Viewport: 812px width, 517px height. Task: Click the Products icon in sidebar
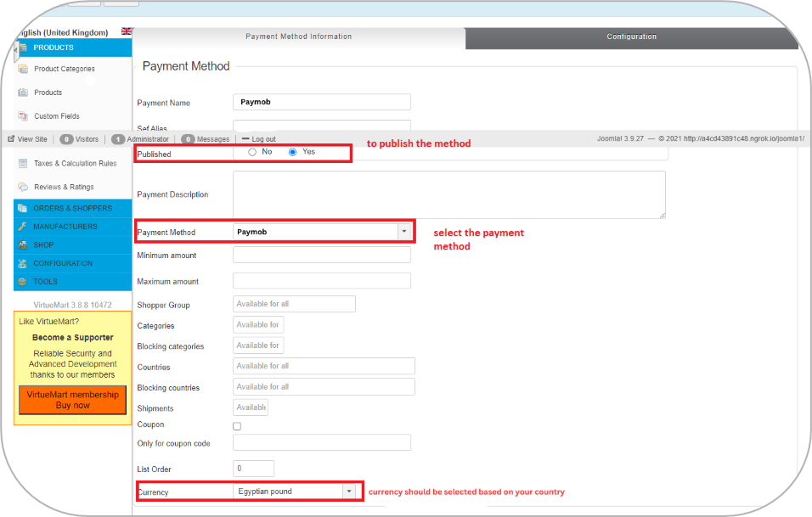point(23,93)
